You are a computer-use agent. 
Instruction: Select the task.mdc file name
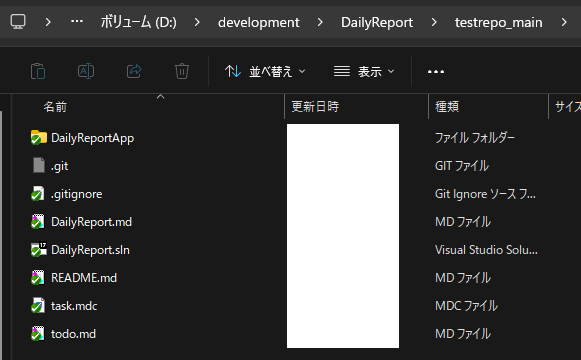click(74, 306)
